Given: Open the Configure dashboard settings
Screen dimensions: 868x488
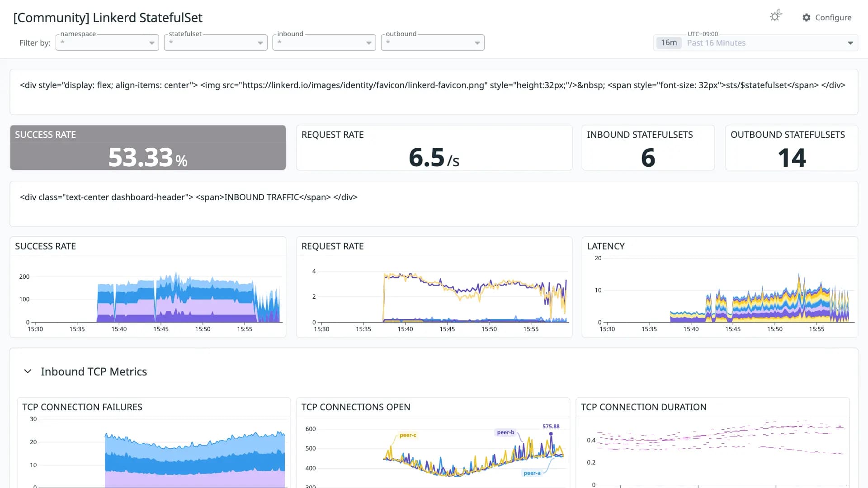Looking at the screenshot, I should (827, 17).
